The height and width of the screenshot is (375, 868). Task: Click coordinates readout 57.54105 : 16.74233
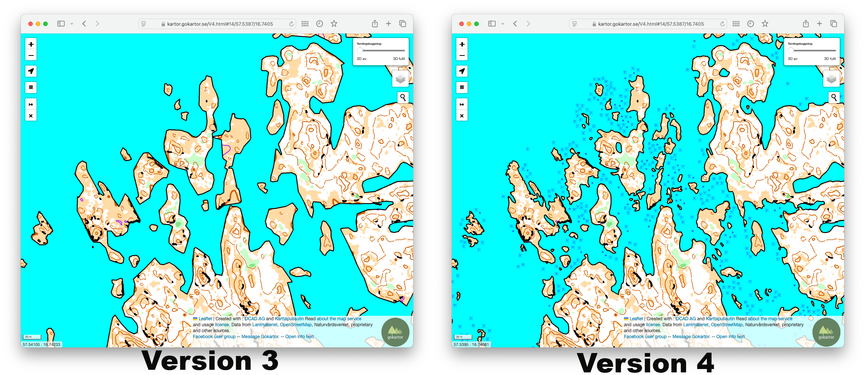tap(41, 344)
